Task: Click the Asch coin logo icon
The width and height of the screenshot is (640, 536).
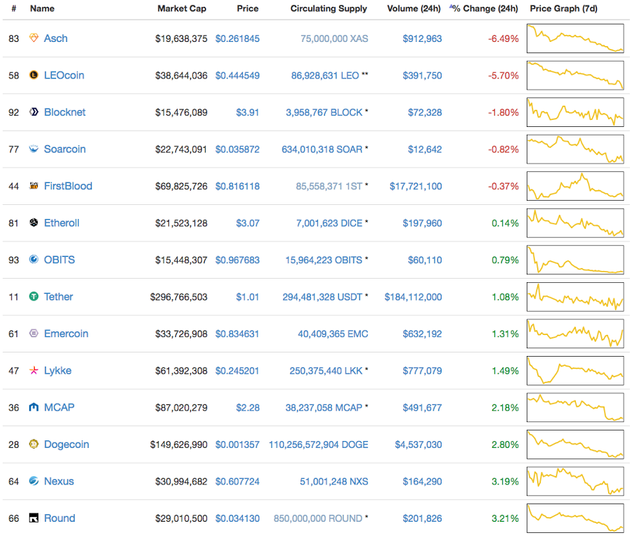Action: [x=34, y=38]
